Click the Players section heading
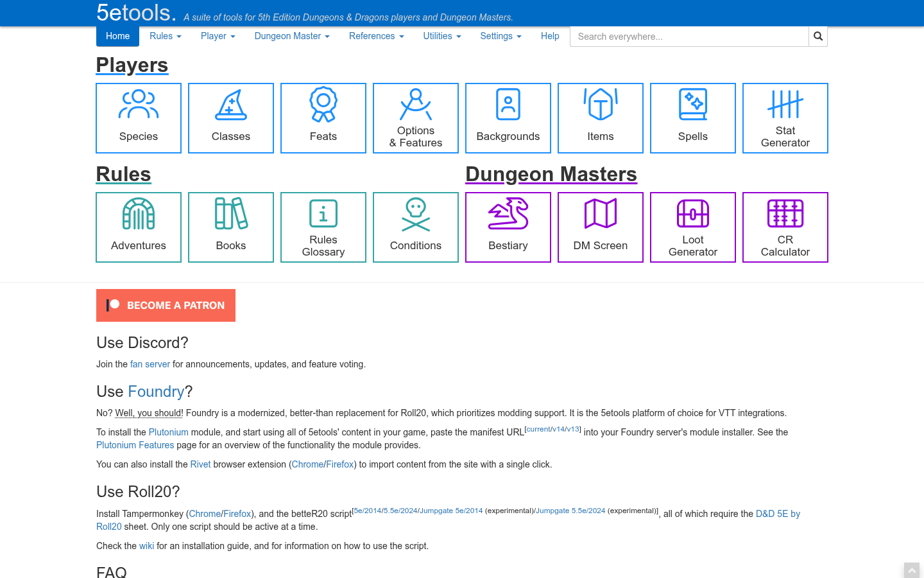The height and width of the screenshot is (578, 924). pos(132,65)
